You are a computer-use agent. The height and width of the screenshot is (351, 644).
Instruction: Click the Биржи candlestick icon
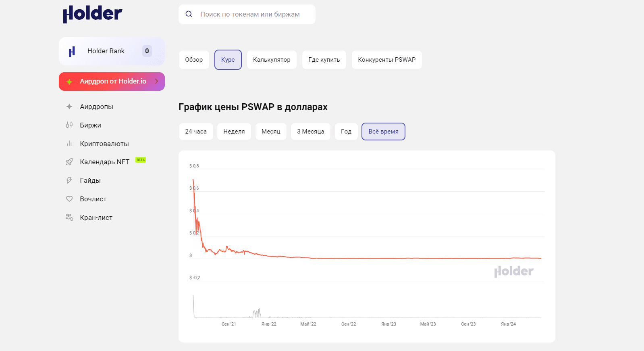tap(69, 125)
